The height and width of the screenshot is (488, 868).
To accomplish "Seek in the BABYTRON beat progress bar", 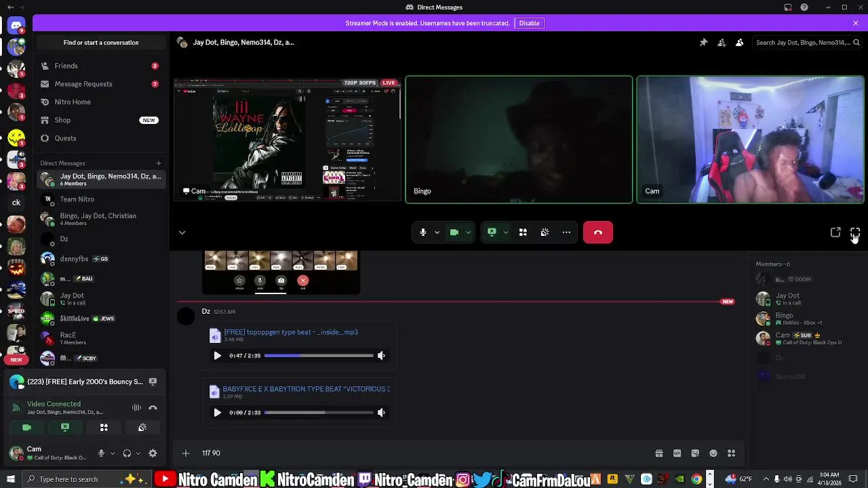I will [319, 412].
